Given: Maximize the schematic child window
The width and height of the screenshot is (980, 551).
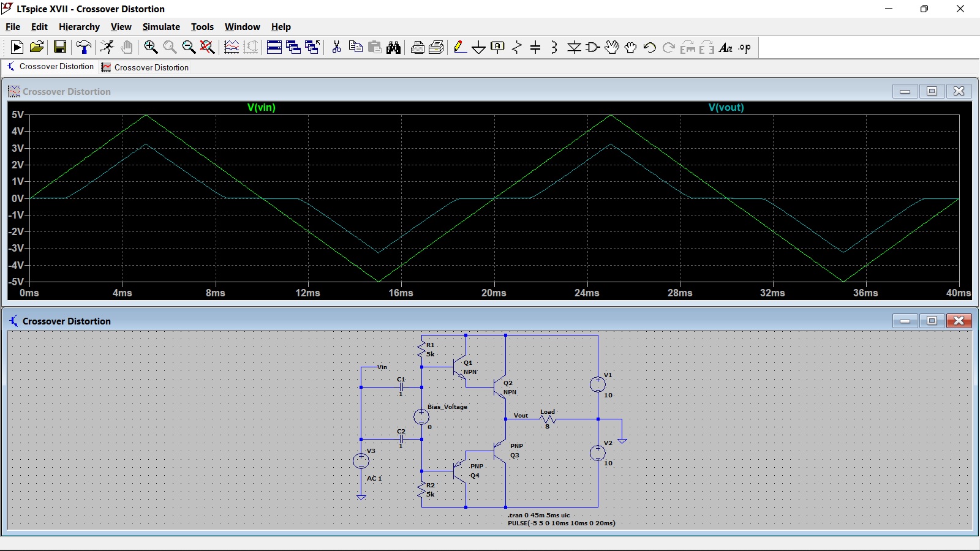Looking at the screenshot, I should (x=932, y=321).
